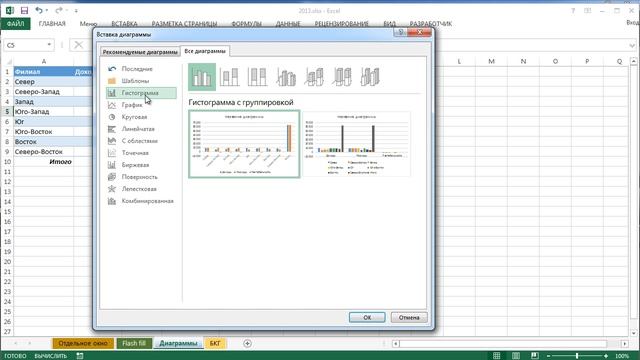Zoom out with the minus button
This screenshot has height=360, width=640.
tap(548, 356)
